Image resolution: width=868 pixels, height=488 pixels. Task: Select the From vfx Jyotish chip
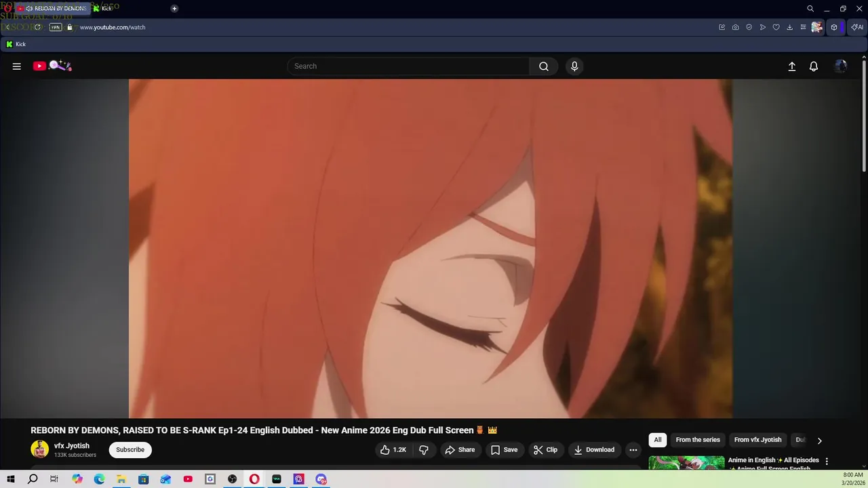click(x=758, y=440)
